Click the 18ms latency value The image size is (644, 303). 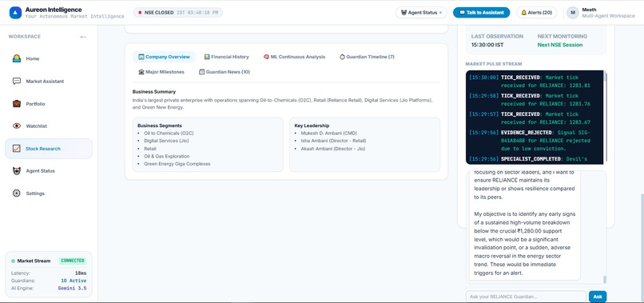point(81,273)
